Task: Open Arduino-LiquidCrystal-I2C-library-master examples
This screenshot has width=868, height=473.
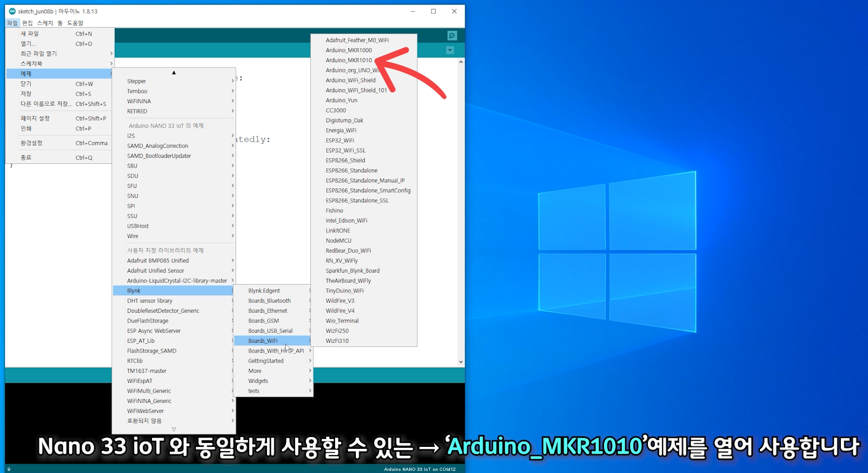Action: [174, 281]
